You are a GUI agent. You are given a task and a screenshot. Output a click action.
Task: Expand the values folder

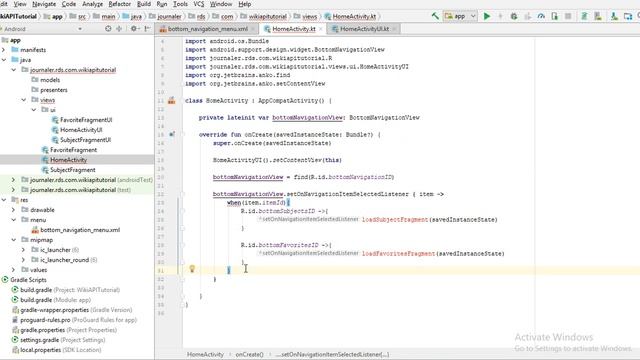click(13, 270)
